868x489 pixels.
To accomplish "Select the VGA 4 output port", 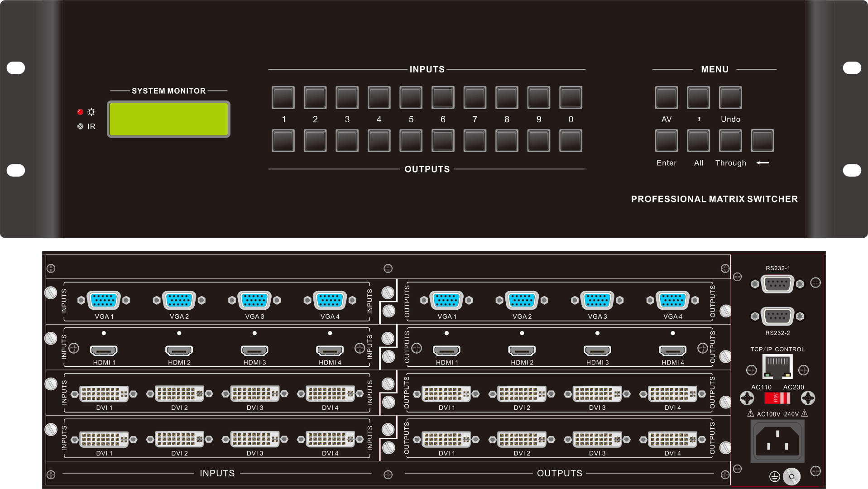I will click(672, 300).
